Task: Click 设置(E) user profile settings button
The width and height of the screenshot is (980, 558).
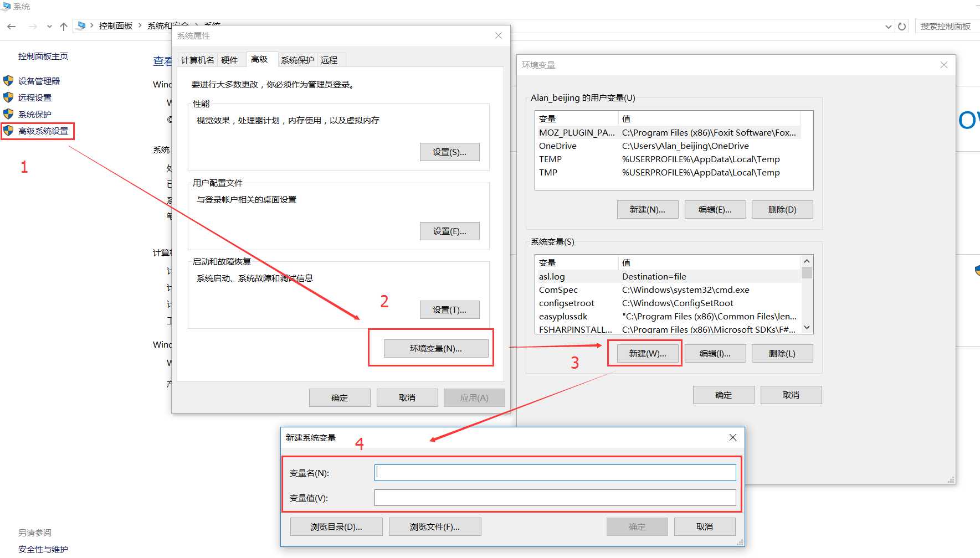Action: pyautogui.click(x=449, y=231)
